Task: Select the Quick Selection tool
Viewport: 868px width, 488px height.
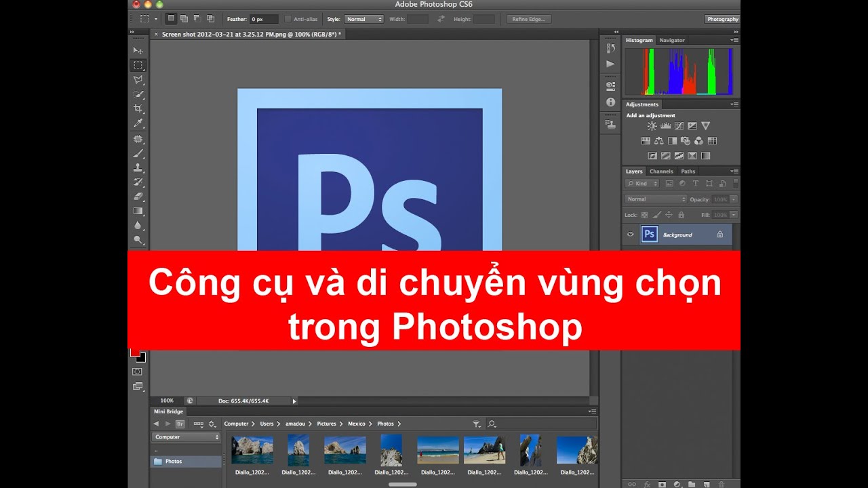Action: (138, 94)
